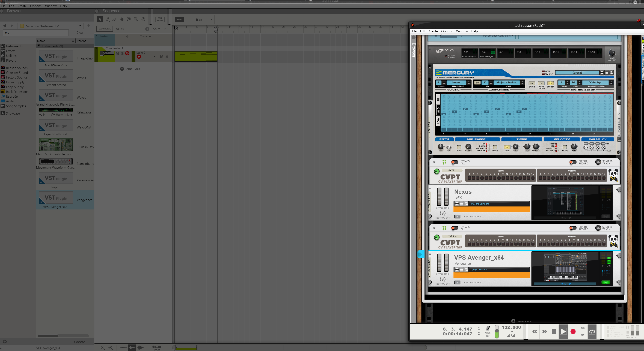Click the fast forward transport button
This screenshot has height=351, width=644.
pos(544,332)
